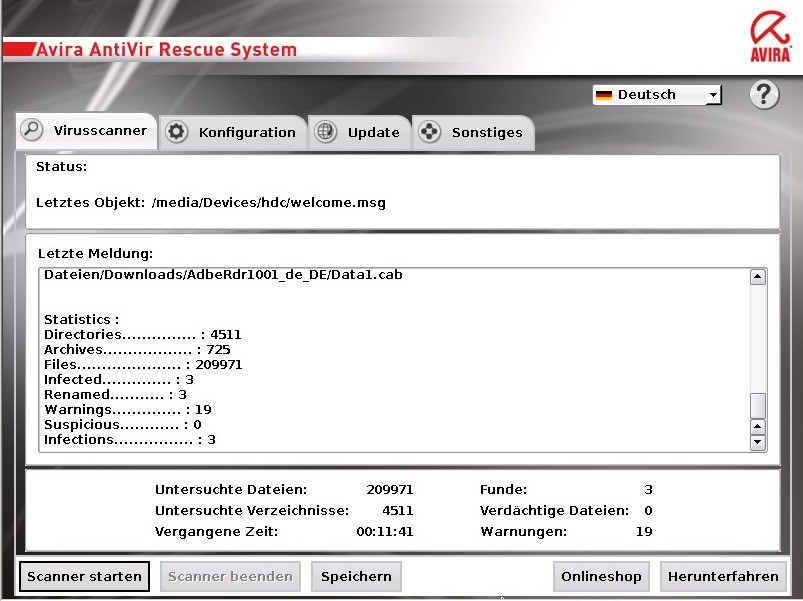Click the Warnungen label
Viewport: 803px width, 601px height.
(523, 532)
